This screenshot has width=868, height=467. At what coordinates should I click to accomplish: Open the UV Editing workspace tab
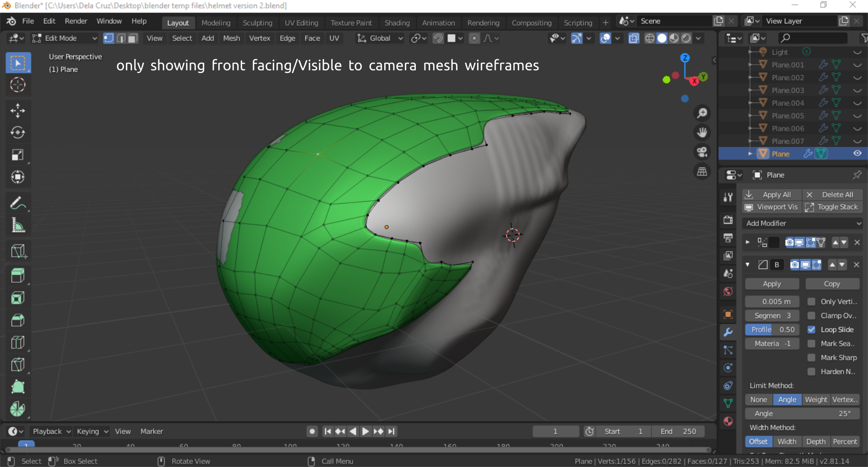point(301,23)
